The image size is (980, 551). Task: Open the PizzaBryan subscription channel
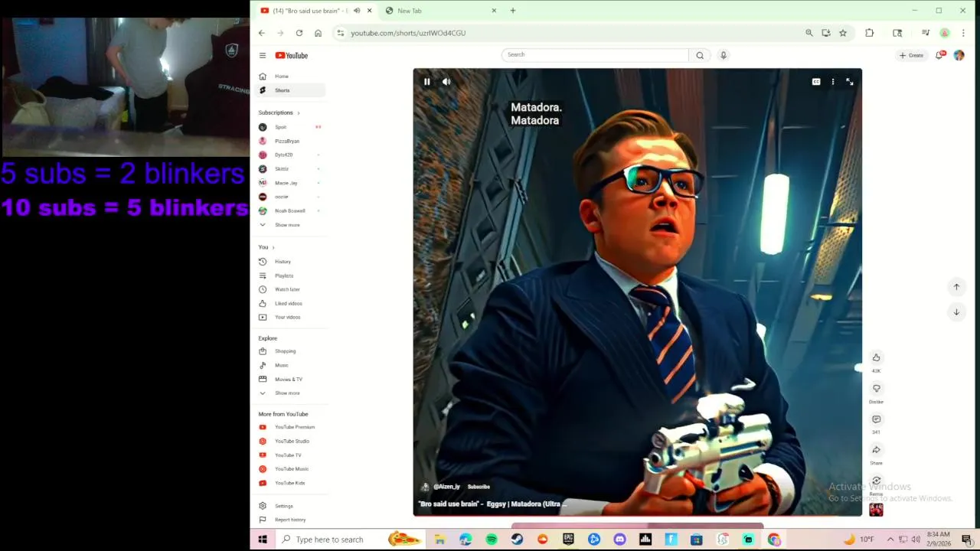(291, 141)
